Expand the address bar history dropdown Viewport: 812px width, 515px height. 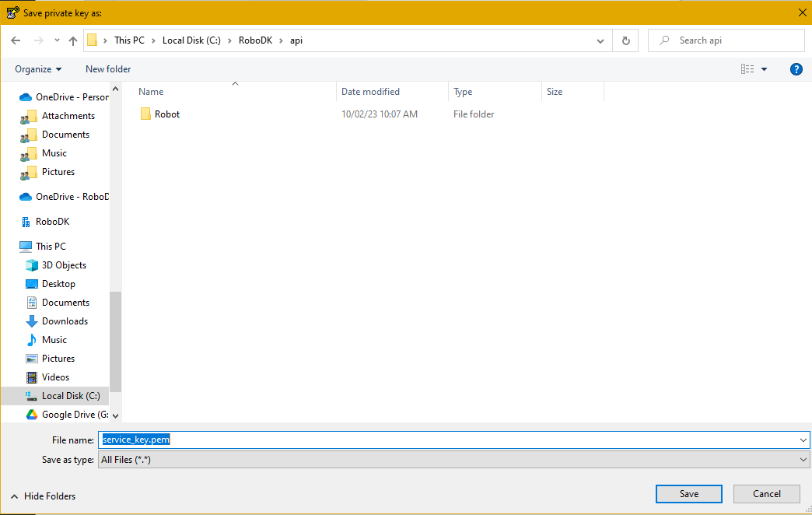tap(600, 40)
